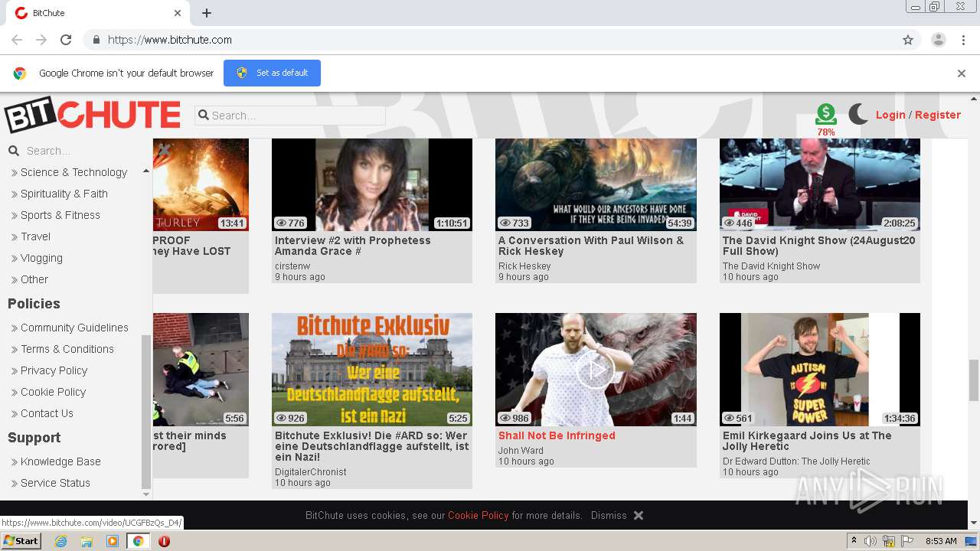Visit John Ward channel link
This screenshot has width=980, height=551.
coord(521,451)
